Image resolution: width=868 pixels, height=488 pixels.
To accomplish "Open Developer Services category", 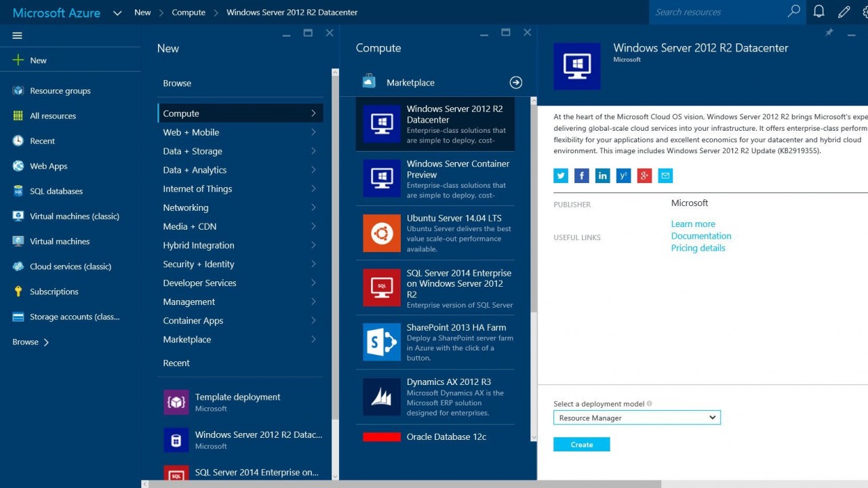I will tap(240, 283).
